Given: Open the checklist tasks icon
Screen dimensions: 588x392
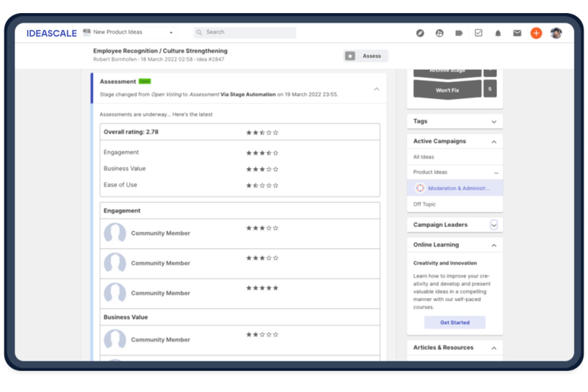Looking at the screenshot, I should (x=478, y=33).
